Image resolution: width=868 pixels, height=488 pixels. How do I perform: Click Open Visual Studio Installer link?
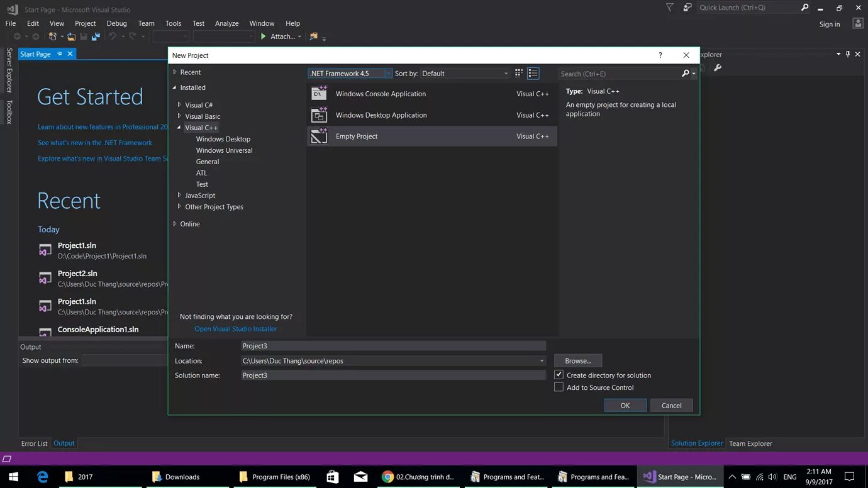[236, 329]
